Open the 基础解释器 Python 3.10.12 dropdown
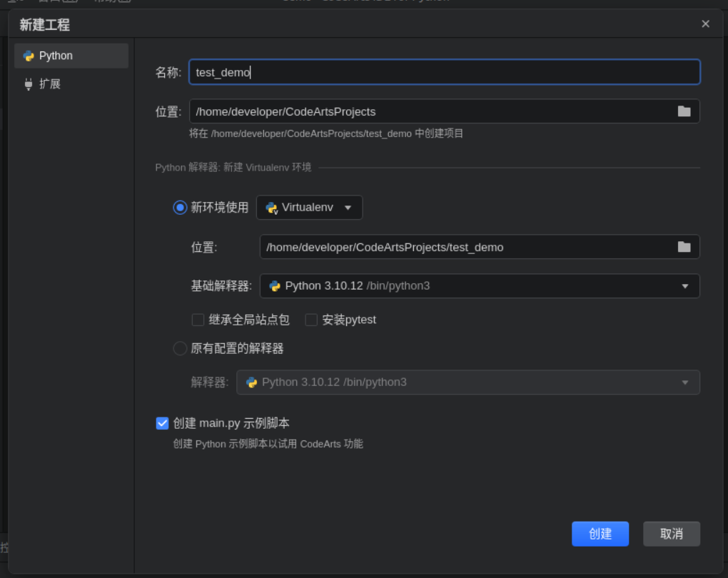 click(x=480, y=286)
